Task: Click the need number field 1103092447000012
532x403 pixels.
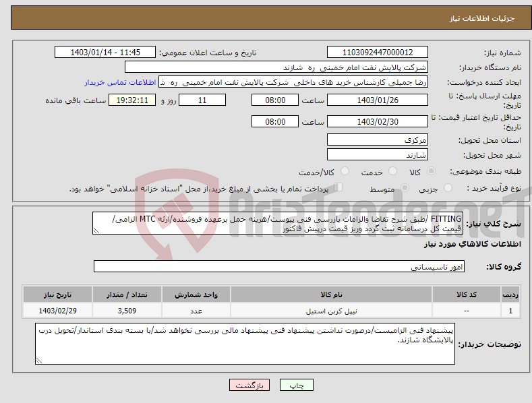Action: point(378,53)
